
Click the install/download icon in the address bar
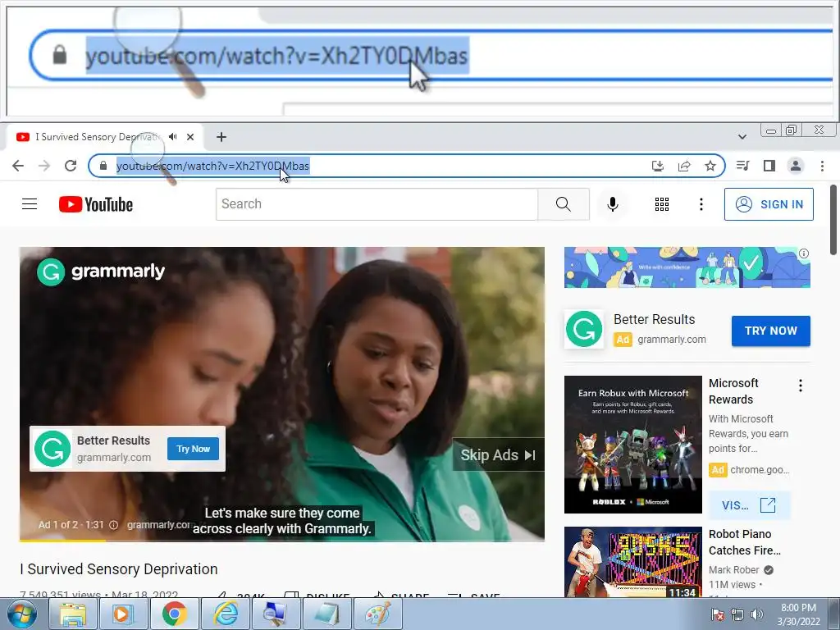[x=658, y=166]
